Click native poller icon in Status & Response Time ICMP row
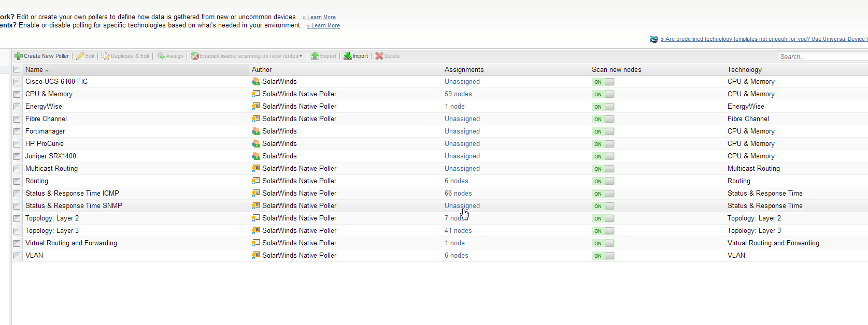868x325 pixels. (256, 193)
